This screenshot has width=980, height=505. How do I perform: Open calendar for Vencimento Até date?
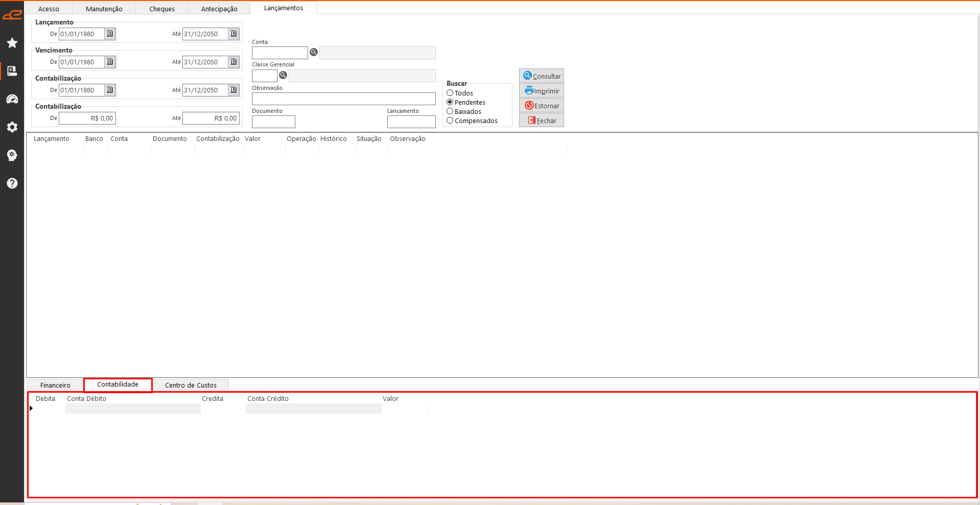point(234,62)
